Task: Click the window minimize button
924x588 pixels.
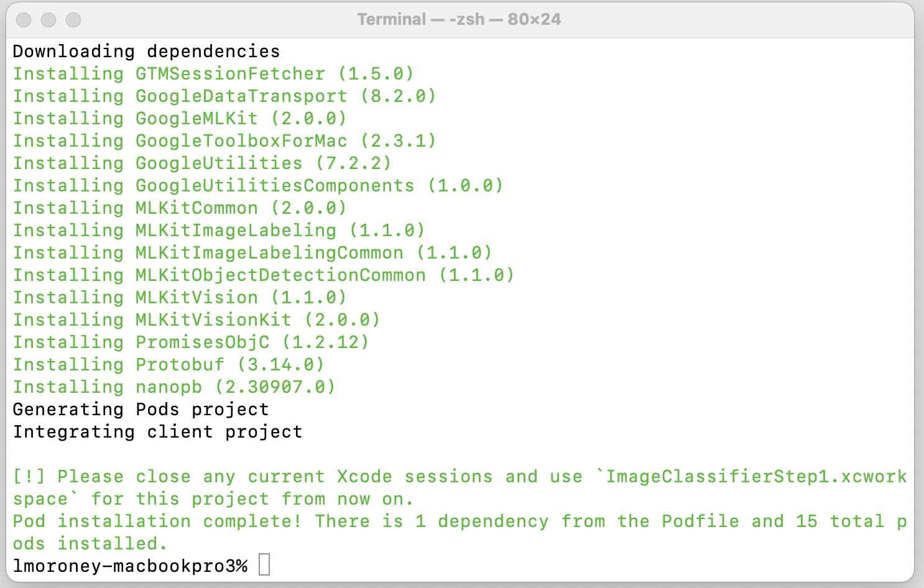Action: 49,20
